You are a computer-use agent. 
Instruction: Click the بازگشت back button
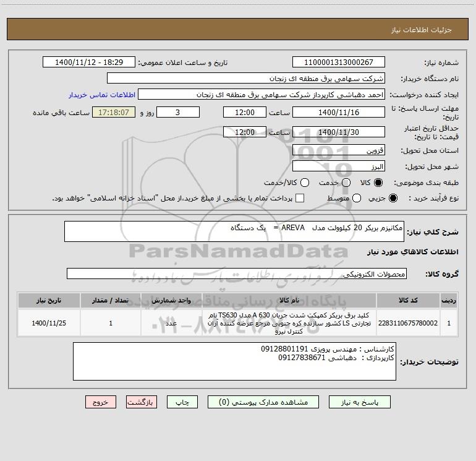142,402
